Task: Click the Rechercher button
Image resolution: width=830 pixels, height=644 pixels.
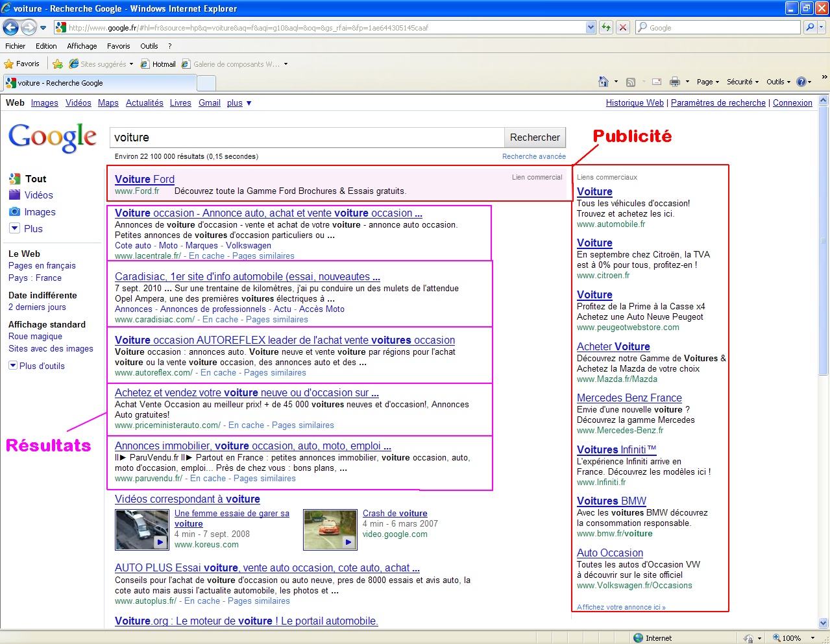Action: 535,137
